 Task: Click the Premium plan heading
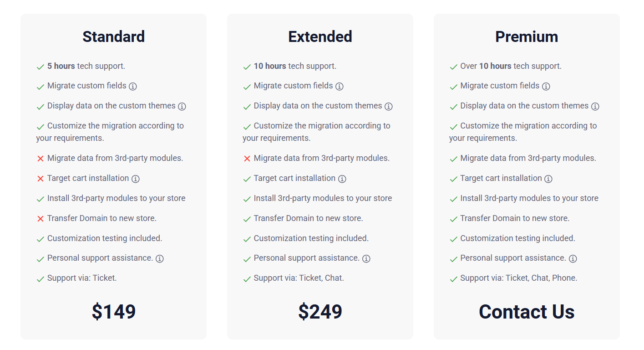527,36
